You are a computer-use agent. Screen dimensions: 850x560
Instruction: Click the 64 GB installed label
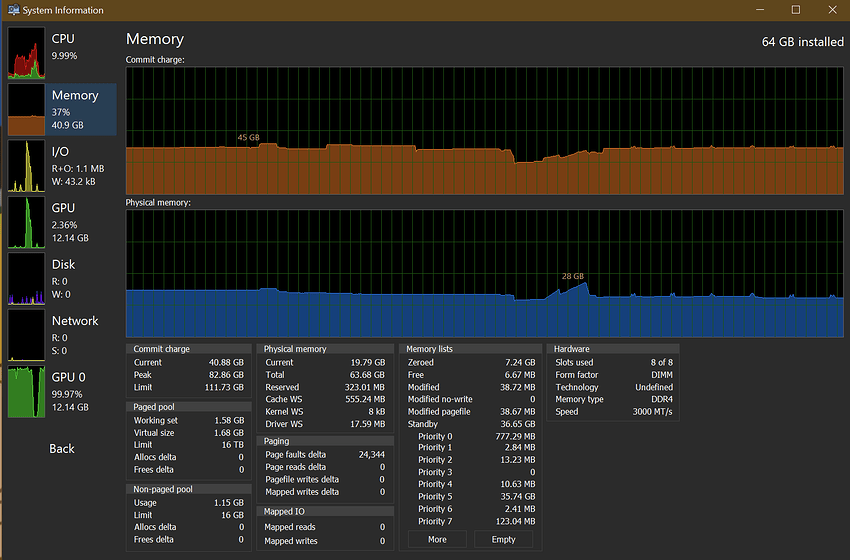coord(802,42)
